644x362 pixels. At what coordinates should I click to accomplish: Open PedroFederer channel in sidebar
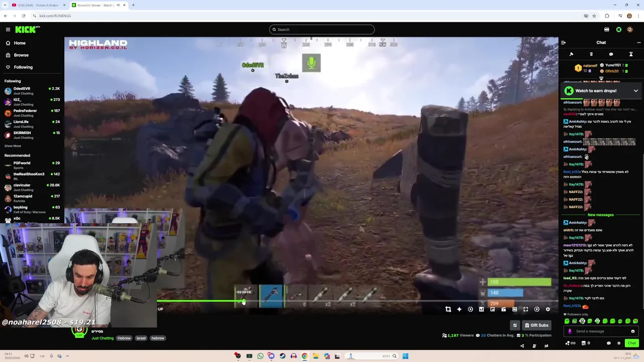coord(32,113)
